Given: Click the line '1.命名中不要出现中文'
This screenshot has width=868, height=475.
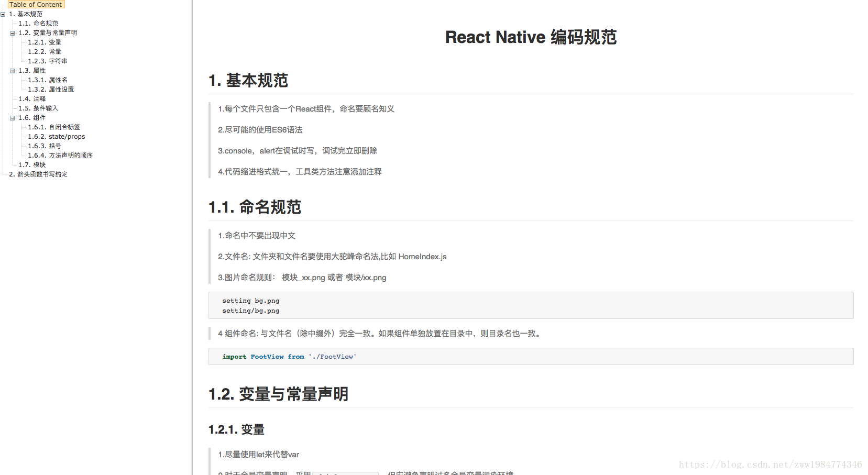Looking at the screenshot, I should pos(257,236).
